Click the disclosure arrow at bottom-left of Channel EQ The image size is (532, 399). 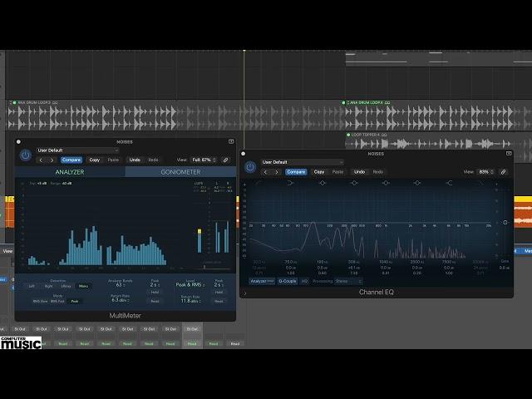pyautogui.click(x=244, y=293)
